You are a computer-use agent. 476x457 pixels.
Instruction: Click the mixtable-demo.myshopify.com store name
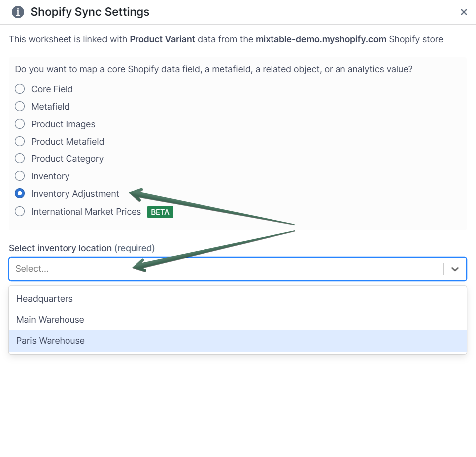321,39
